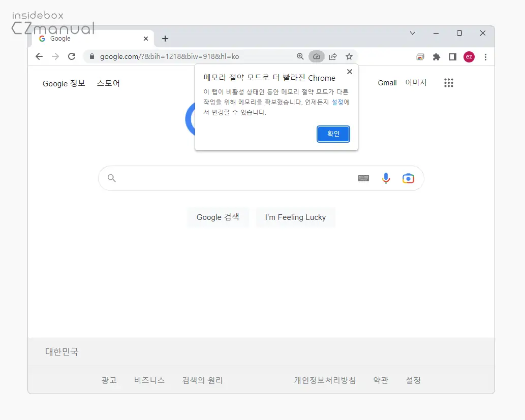
Task: Click the forward navigation arrow
Action: 55,56
